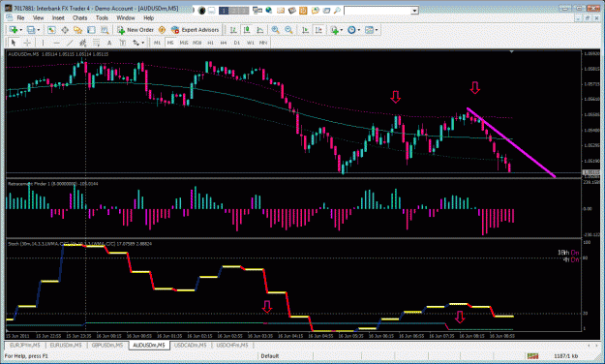This screenshot has height=364, width=605.
Task: Click the magnifier search icon in title bar
Action: point(337,11)
